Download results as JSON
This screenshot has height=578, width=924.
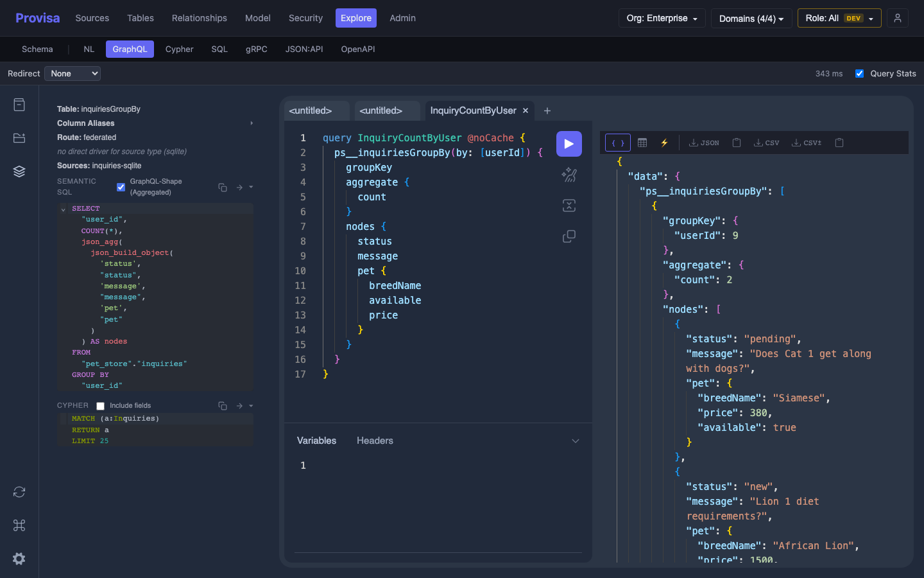tap(704, 143)
